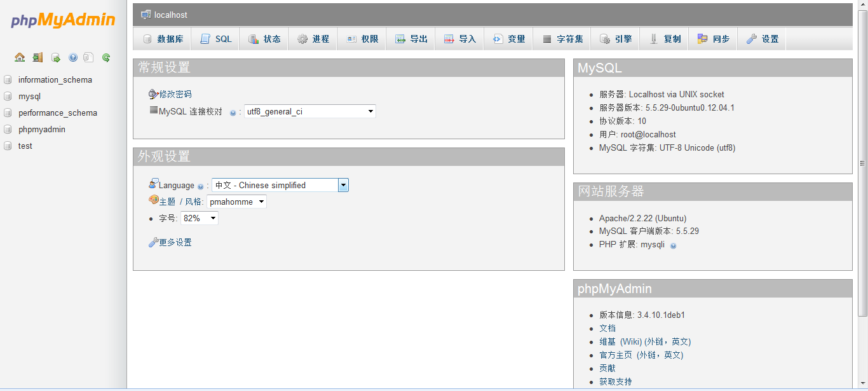Switch to the SQL tab

tap(216, 39)
